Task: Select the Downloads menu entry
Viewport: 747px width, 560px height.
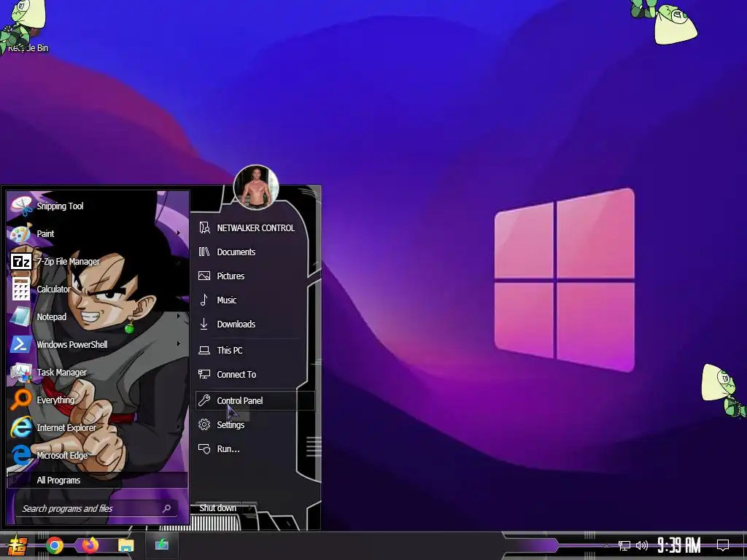Action: 255,324
